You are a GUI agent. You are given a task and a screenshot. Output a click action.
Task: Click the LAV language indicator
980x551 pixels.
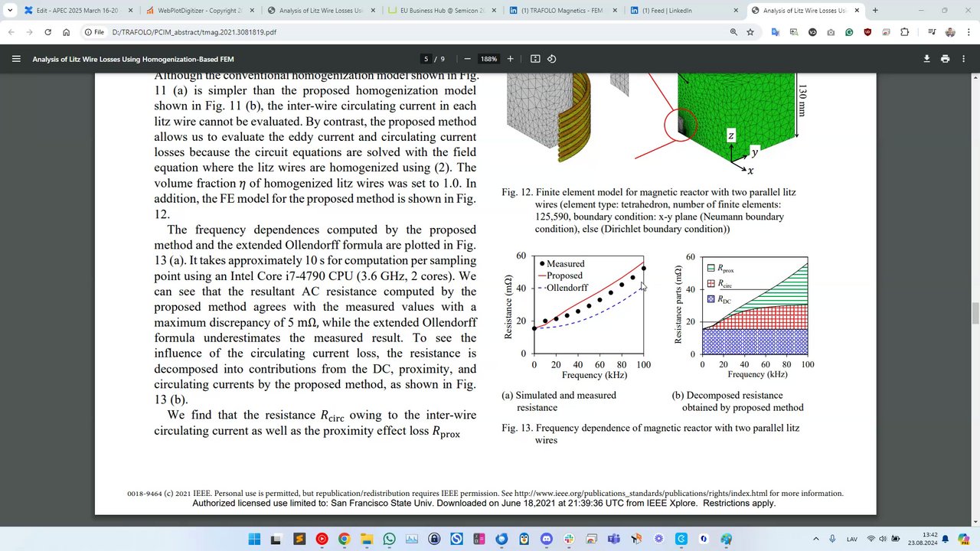pos(851,539)
